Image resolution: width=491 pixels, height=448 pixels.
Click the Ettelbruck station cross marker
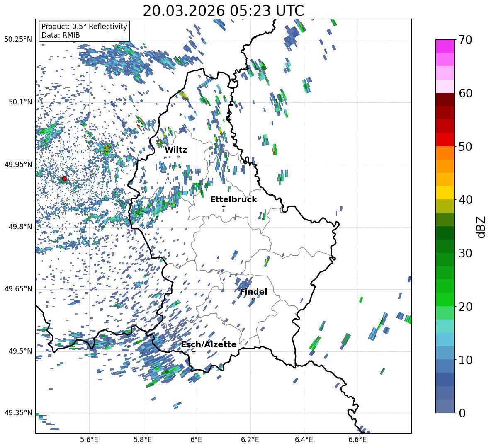click(x=224, y=206)
